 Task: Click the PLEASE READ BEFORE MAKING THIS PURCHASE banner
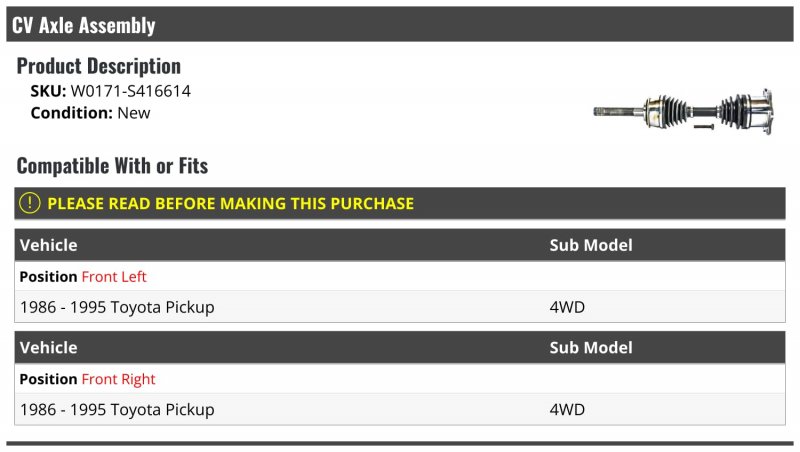[400, 203]
